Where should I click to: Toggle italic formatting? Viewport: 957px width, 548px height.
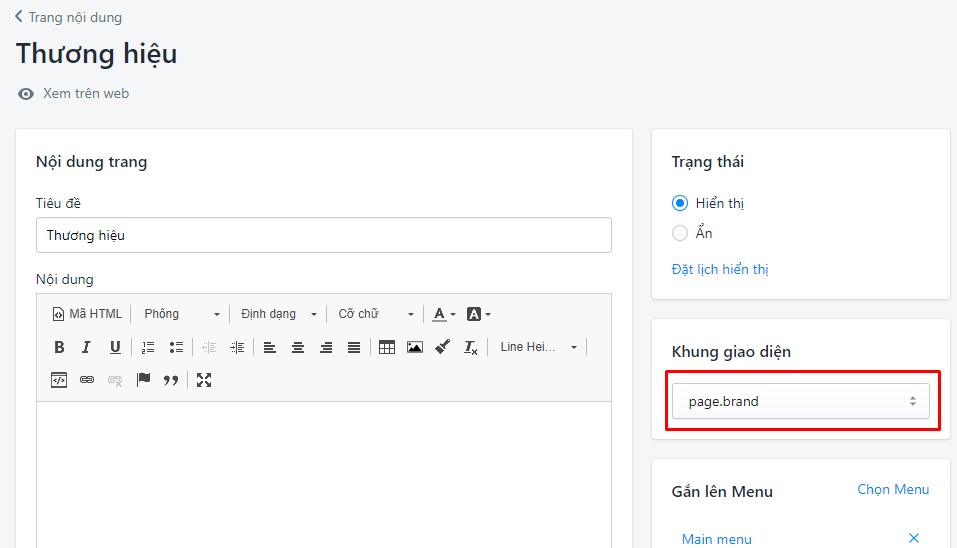click(86, 347)
